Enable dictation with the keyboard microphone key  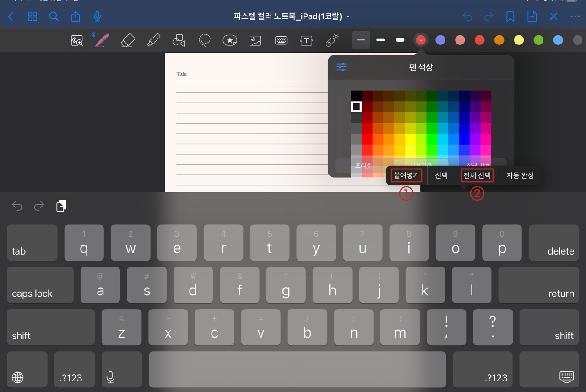(121, 369)
